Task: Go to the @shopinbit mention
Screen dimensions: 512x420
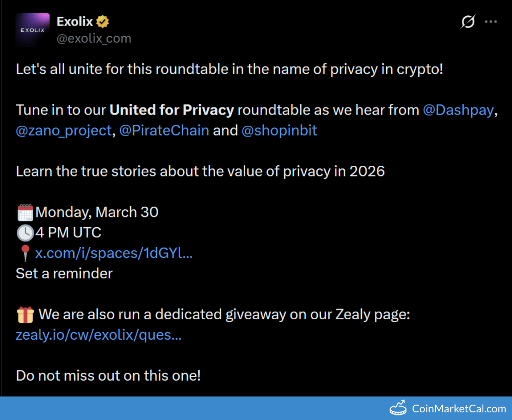Action: click(x=279, y=130)
